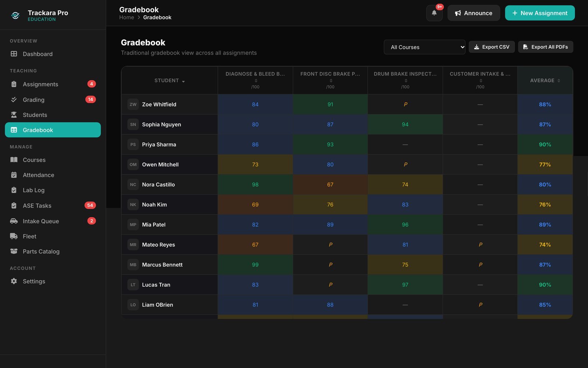Follow the Home breadcrumb link
The image size is (588, 368).
tap(126, 17)
